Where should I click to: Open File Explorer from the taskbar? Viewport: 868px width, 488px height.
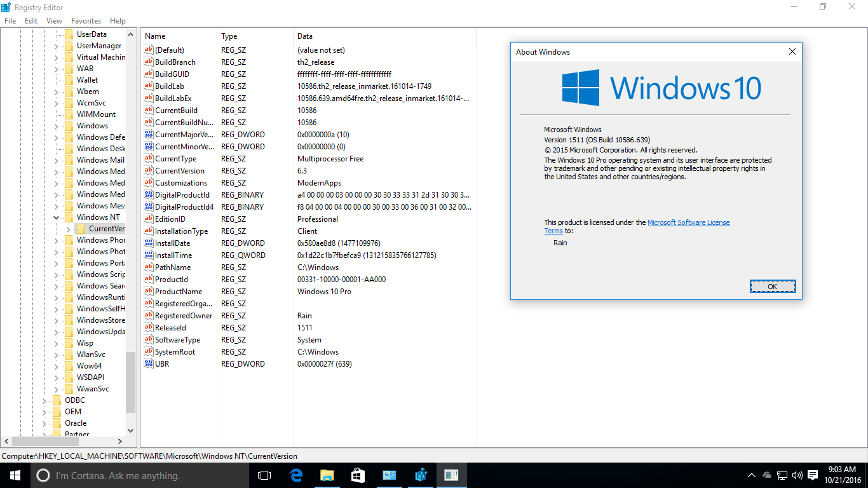coord(327,475)
